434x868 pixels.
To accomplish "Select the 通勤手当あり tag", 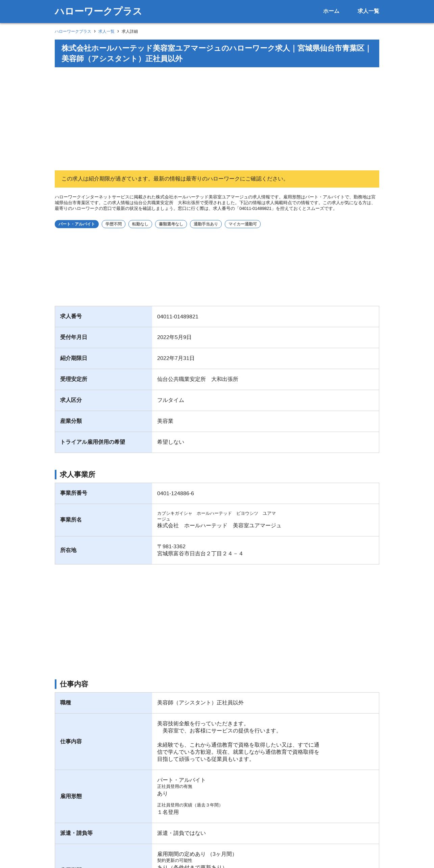I will (206, 224).
